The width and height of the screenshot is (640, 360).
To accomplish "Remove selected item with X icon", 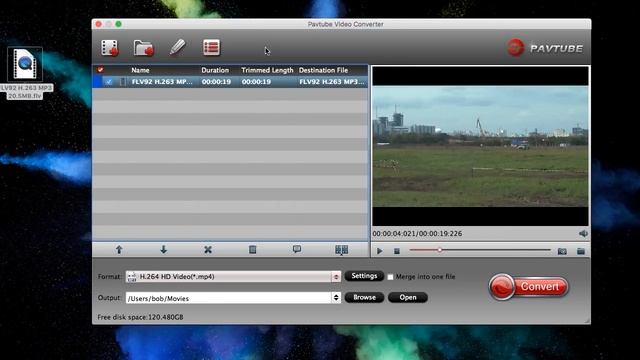I will click(x=208, y=249).
